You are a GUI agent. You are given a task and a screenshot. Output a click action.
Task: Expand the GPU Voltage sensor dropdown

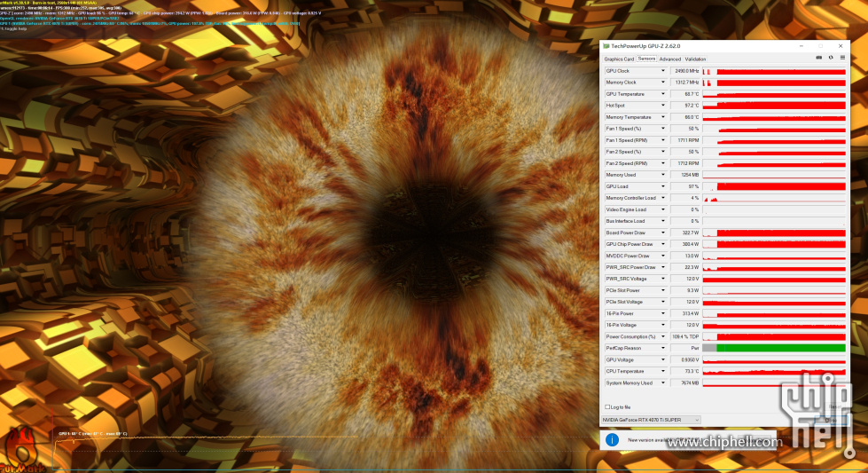[x=662, y=360]
